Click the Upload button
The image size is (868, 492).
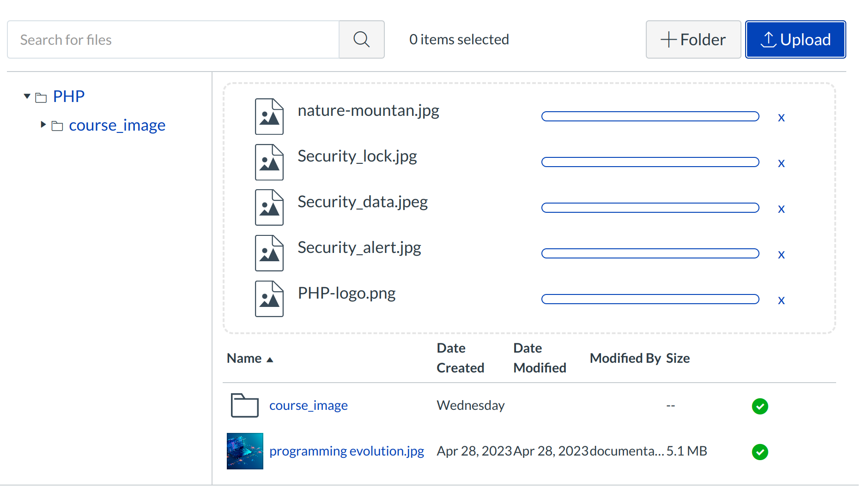(795, 40)
